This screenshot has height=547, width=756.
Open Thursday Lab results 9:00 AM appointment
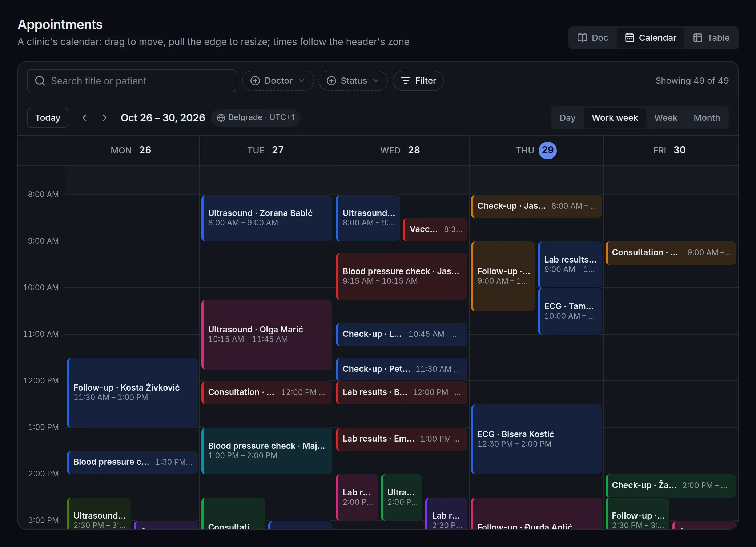tap(570, 264)
